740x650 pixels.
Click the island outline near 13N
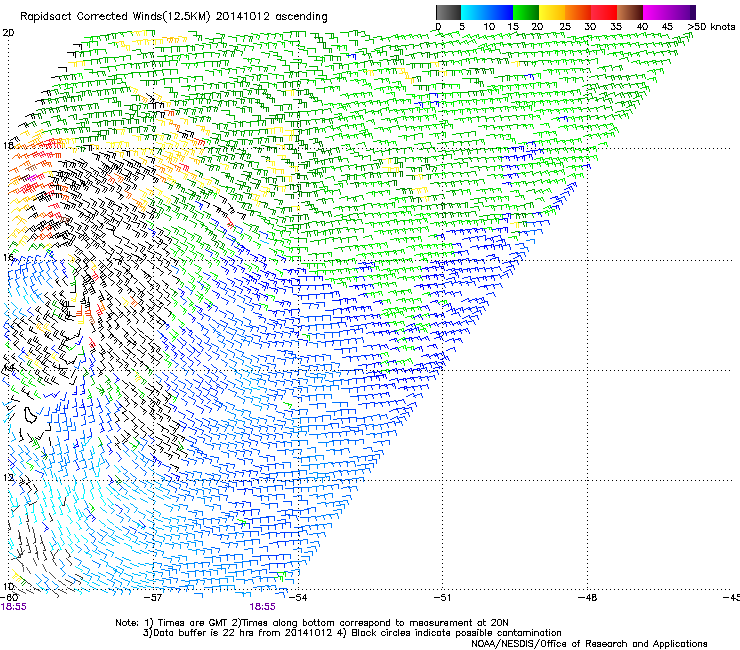click(x=30, y=415)
